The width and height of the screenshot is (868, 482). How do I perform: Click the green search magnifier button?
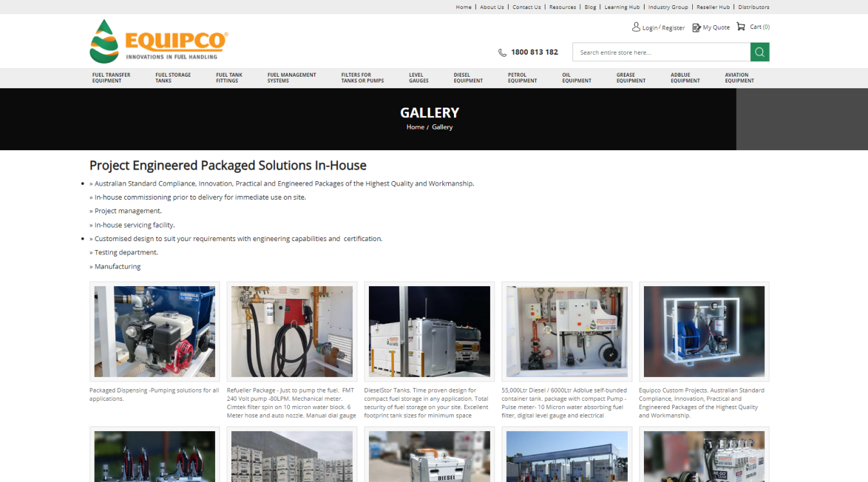point(759,52)
